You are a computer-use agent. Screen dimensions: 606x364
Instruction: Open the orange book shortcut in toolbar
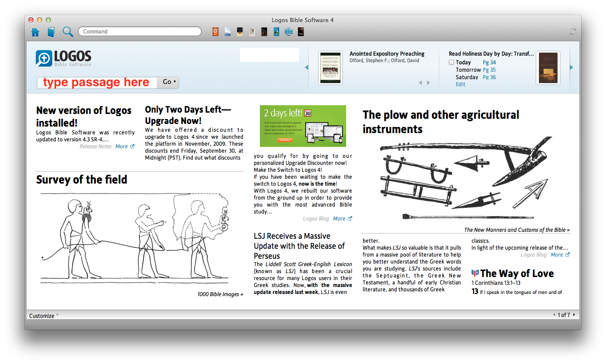tap(215, 32)
